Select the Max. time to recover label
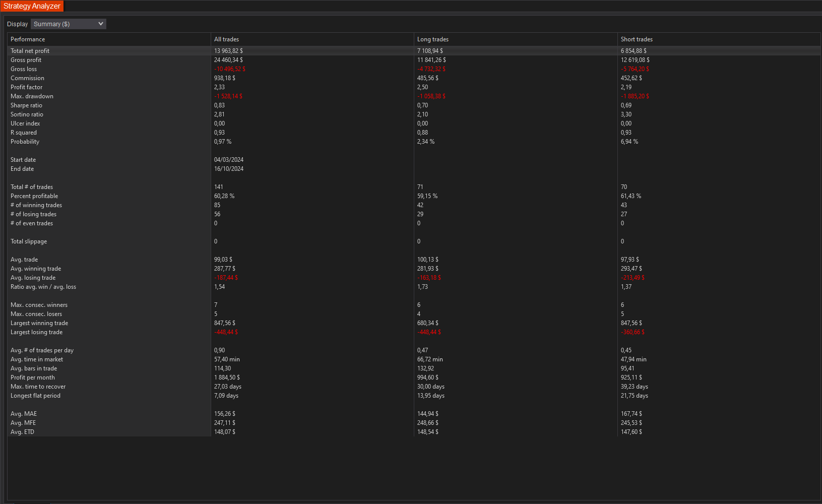822x504 pixels. pyautogui.click(x=38, y=387)
